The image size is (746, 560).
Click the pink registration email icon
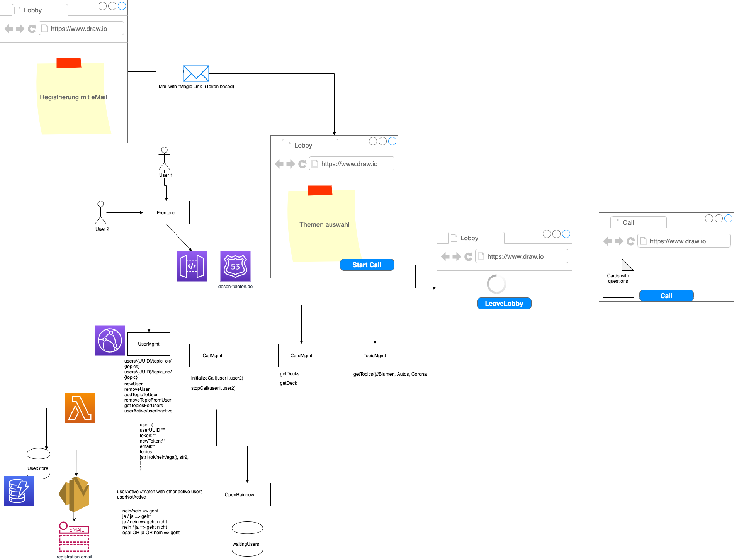click(74, 537)
